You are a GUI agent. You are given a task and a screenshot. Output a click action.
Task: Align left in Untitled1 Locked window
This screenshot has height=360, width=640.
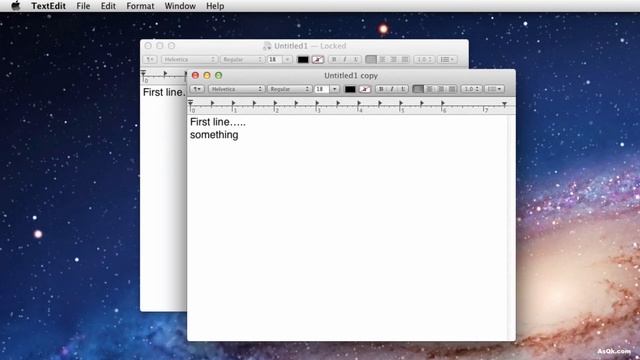point(371,60)
